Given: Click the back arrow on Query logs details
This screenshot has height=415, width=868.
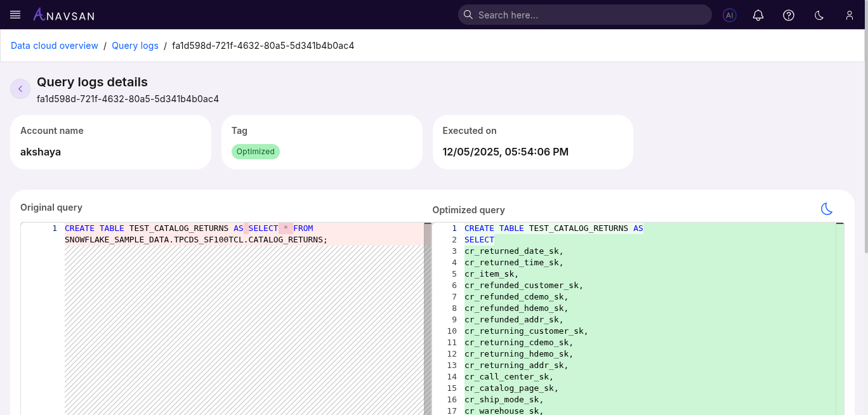Looking at the screenshot, I should click(20, 89).
